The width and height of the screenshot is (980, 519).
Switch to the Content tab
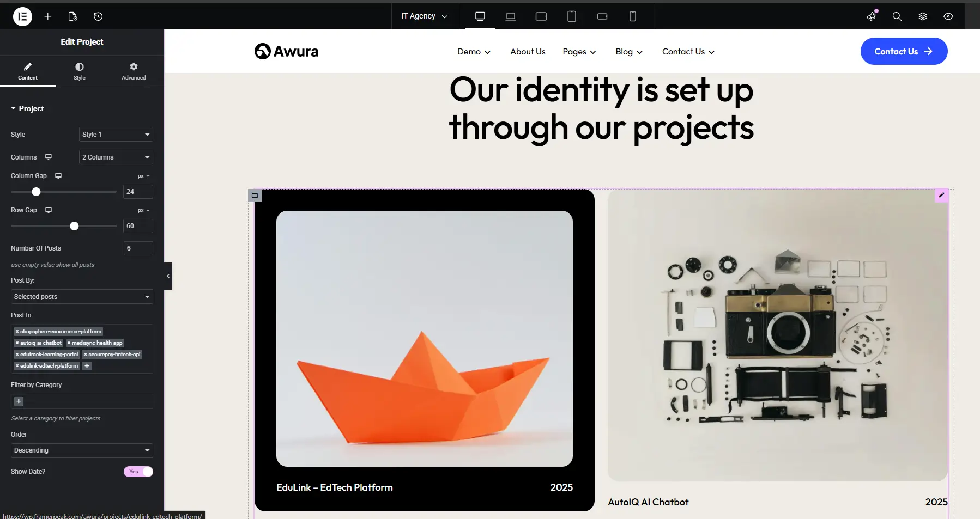pyautogui.click(x=28, y=71)
